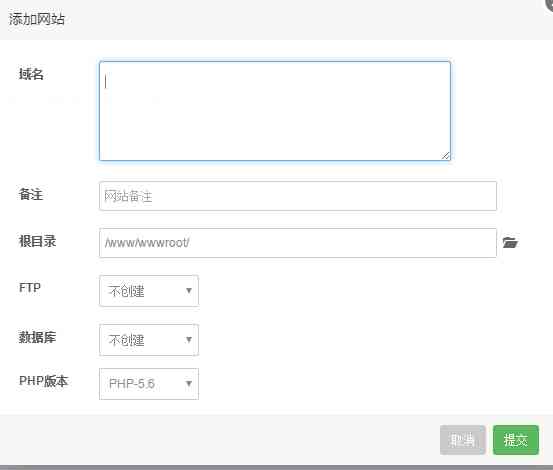The height and width of the screenshot is (470, 553).
Task: Click the 添加网站 dialog title
Action: 37,19
